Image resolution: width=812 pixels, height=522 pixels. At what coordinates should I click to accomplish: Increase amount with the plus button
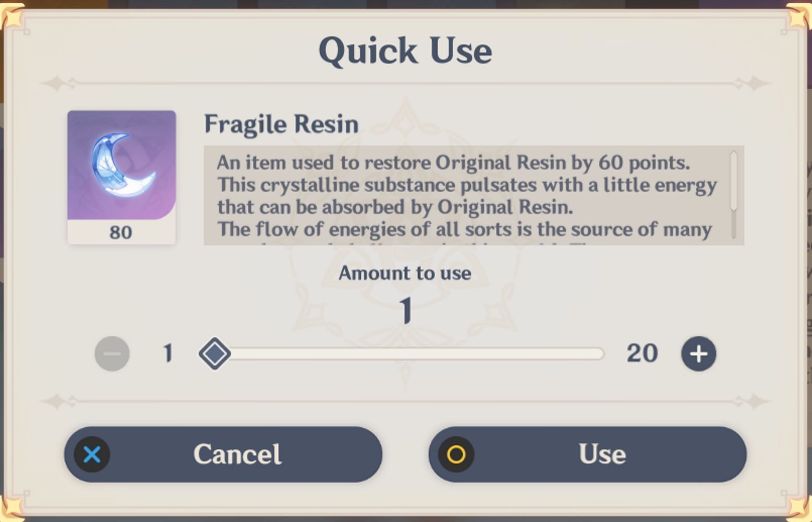[698, 353]
